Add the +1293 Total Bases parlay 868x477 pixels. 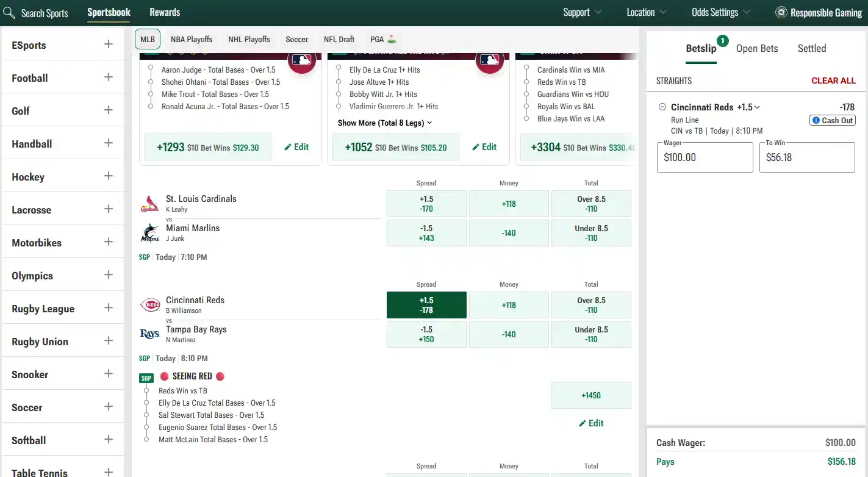pos(208,147)
